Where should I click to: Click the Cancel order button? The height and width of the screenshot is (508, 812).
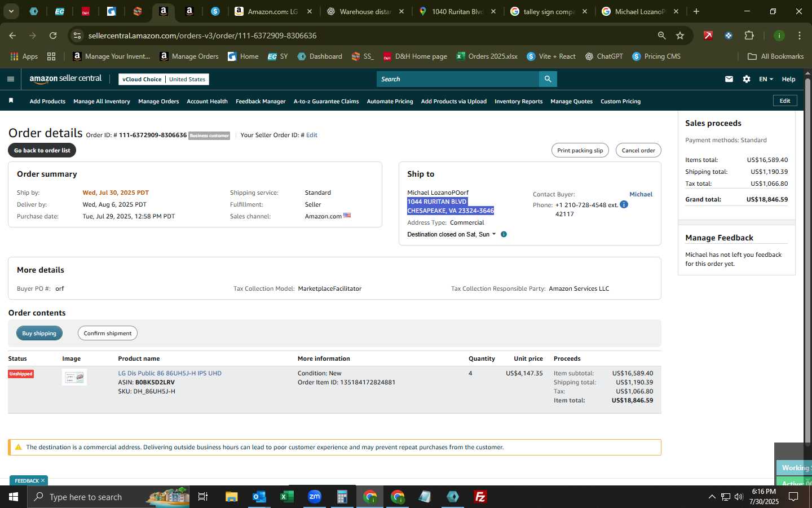638,150
